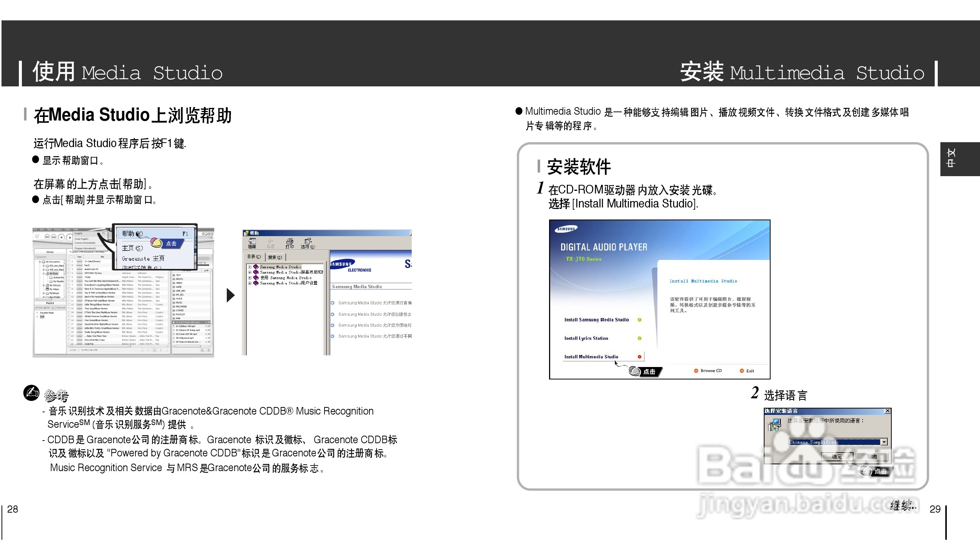Expand first 'Samsung Media Studio' help tree node
Screen dimensions: 980x559
[249, 267]
